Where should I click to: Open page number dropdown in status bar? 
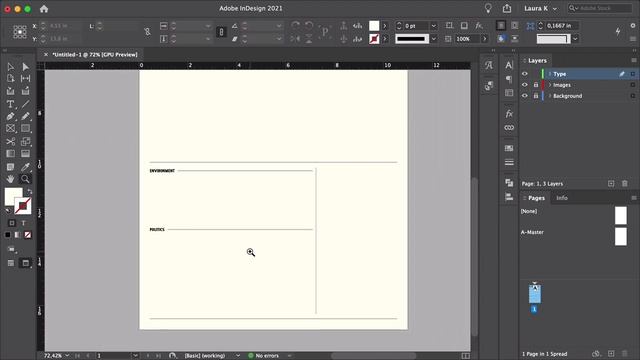click(135, 356)
